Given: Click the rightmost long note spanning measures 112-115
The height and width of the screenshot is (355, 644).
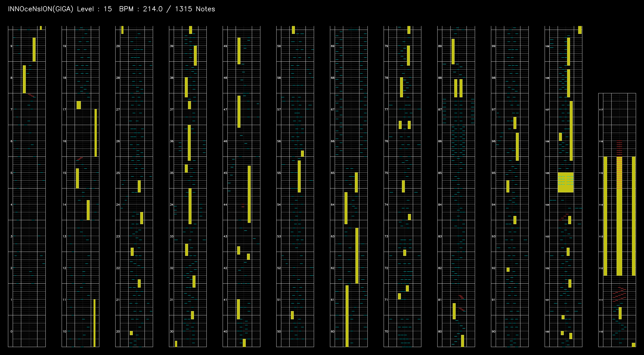Looking at the screenshot, I should point(634,216).
